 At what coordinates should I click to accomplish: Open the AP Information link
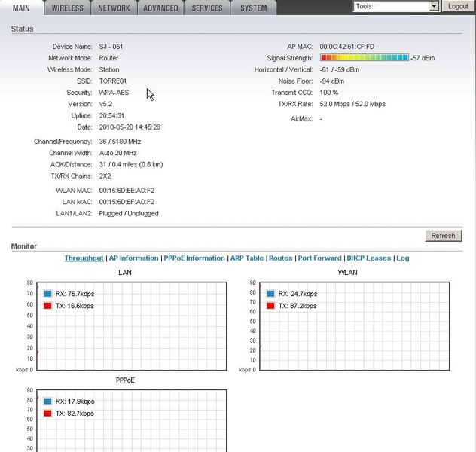click(x=133, y=258)
